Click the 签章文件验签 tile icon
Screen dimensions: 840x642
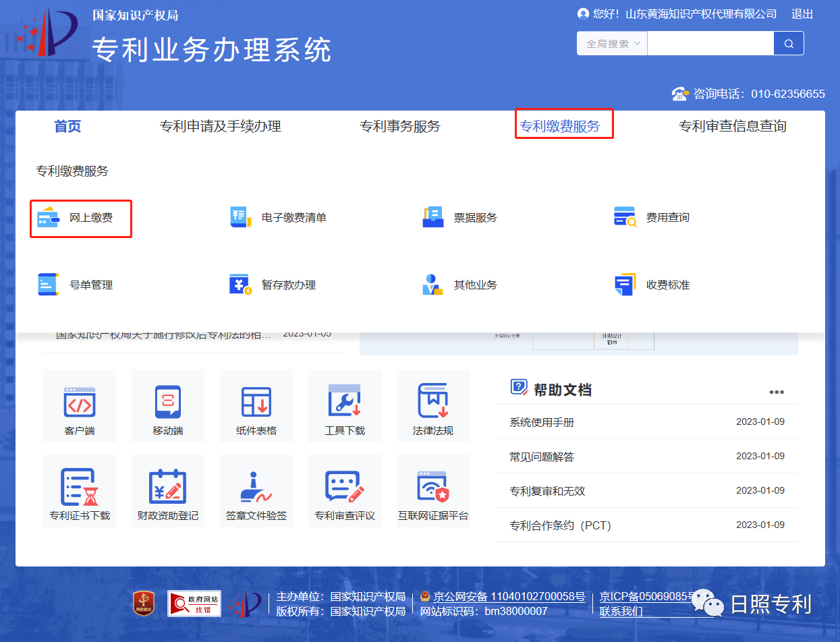[256, 487]
